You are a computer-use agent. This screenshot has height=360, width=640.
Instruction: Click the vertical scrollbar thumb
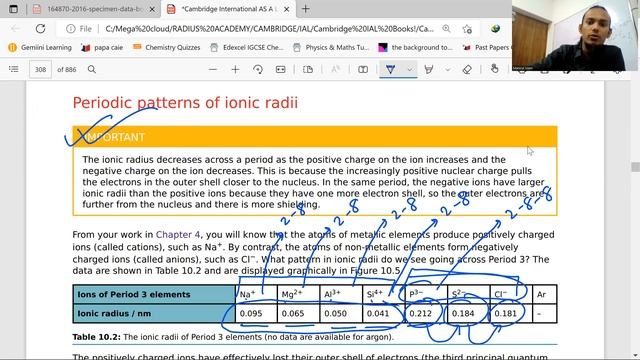(635, 167)
